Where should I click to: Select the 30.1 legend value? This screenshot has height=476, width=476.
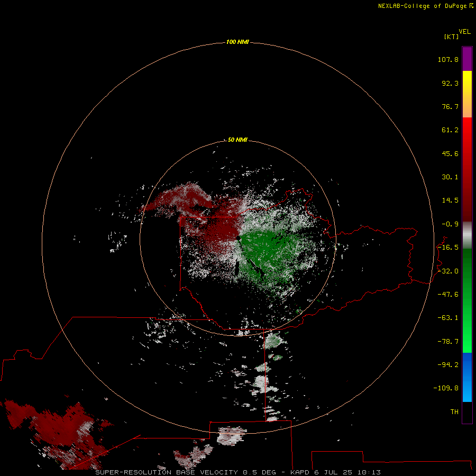click(450, 177)
